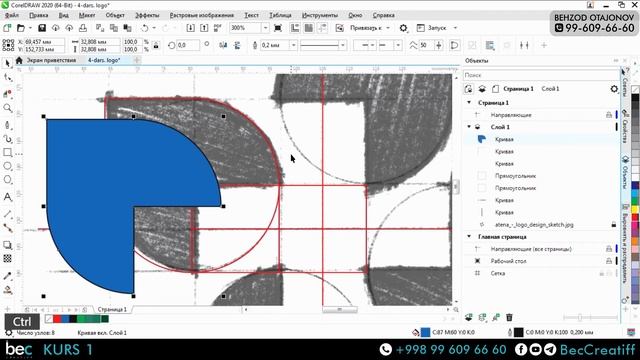
Task: Select the Crop tool
Action: coord(7,93)
